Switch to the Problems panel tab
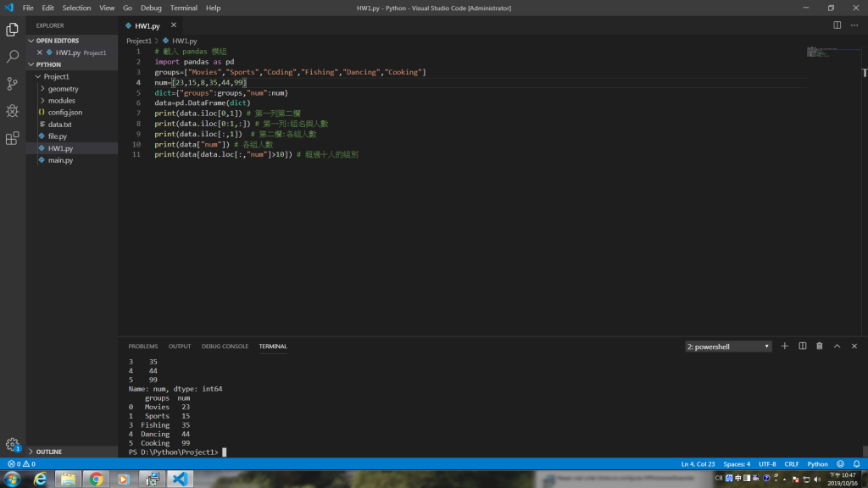The width and height of the screenshot is (868, 488). coord(142,347)
